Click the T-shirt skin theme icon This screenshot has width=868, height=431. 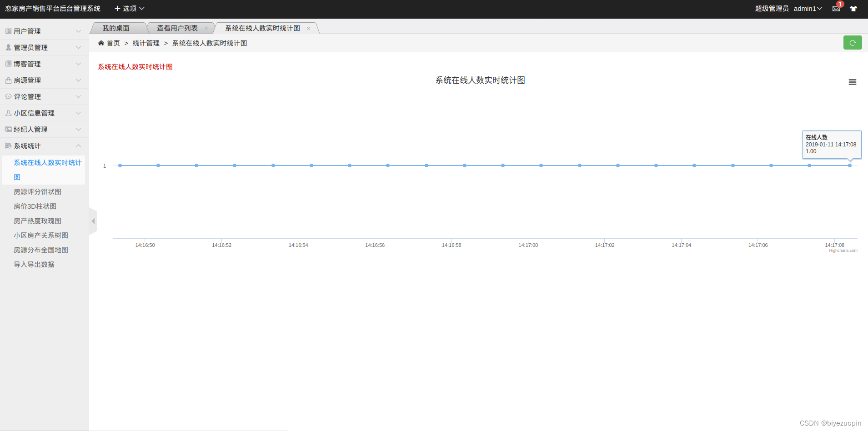853,9
